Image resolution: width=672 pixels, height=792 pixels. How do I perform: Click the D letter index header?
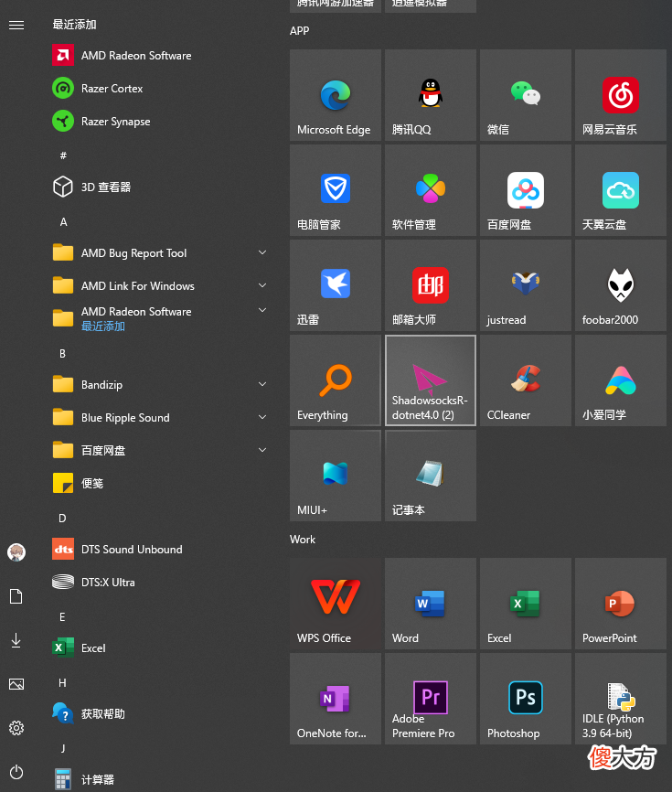click(x=62, y=519)
